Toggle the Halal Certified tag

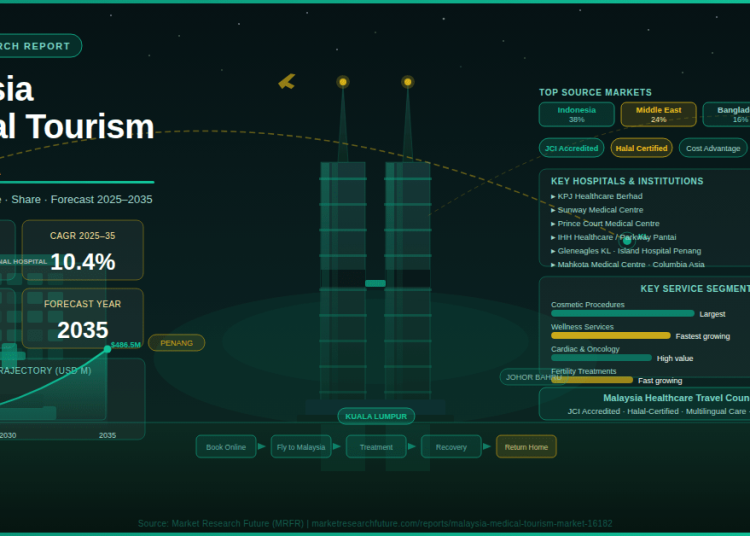coord(641,148)
